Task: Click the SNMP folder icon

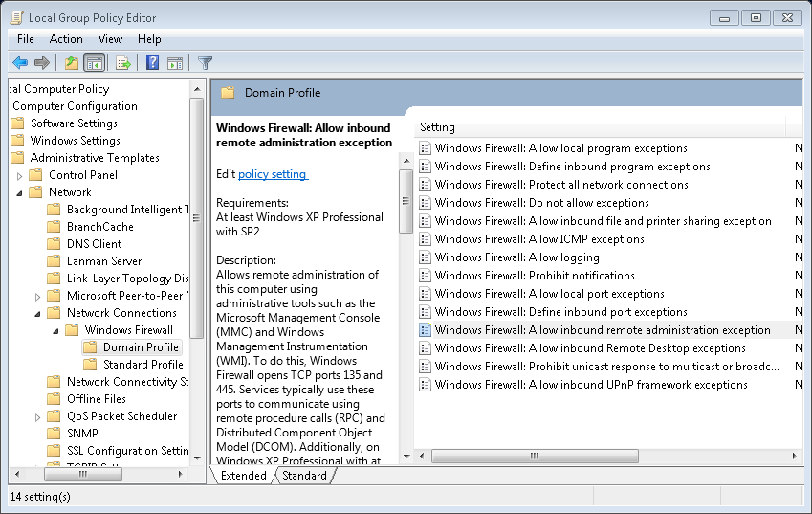Action: (x=54, y=434)
